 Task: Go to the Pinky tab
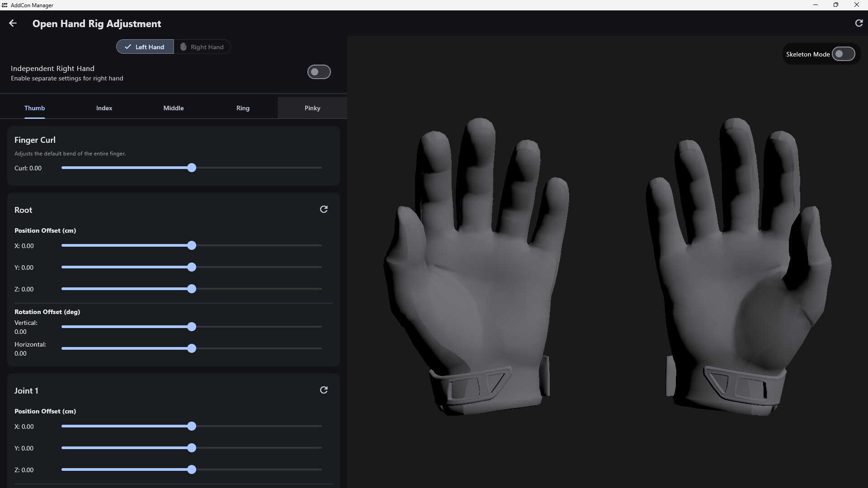(312, 108)
